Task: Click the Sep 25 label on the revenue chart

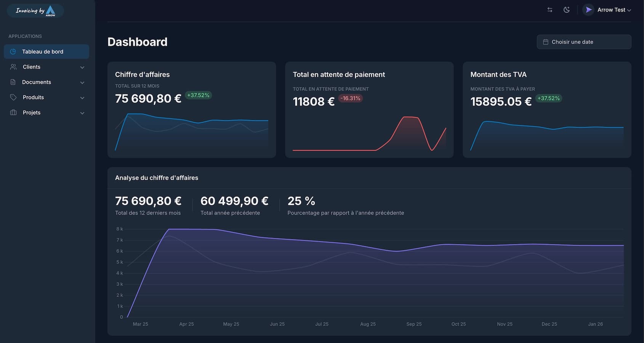Action: (414, 324)
